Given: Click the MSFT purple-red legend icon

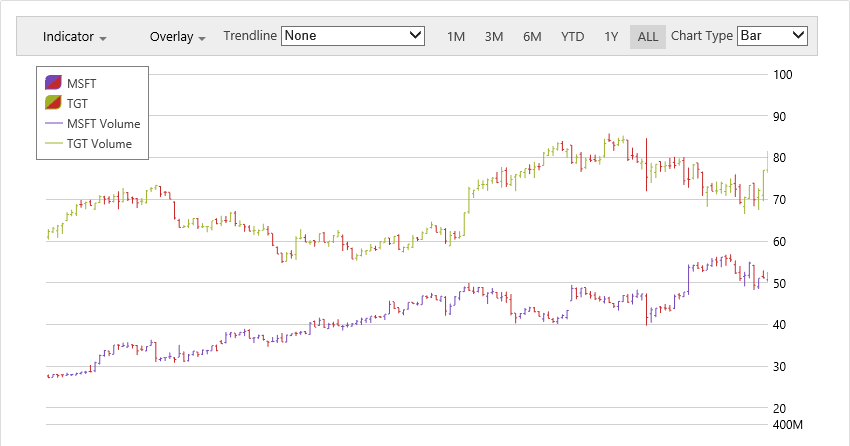Looking at the screenshot, I should 54,82.
